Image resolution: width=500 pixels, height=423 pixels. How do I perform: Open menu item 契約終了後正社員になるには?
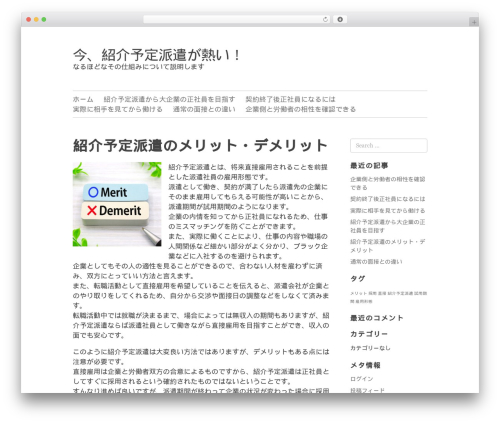pyautogui.click(x=290, y=99)
